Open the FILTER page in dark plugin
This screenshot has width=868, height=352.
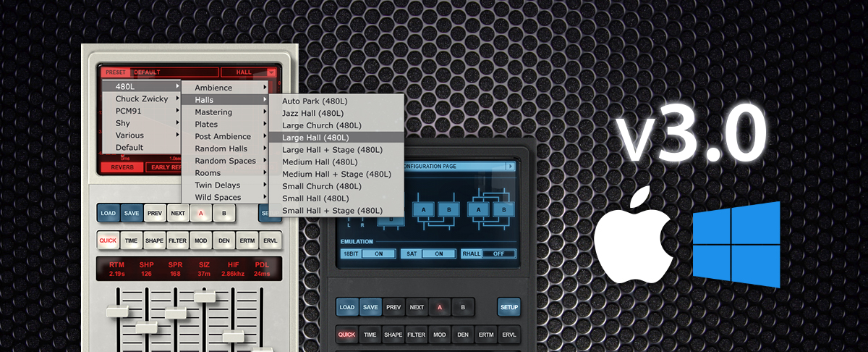416,335
